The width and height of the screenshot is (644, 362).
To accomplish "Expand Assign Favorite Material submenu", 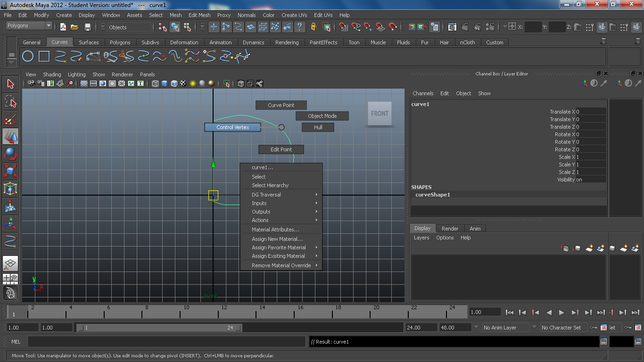I will tap(281, 247).
